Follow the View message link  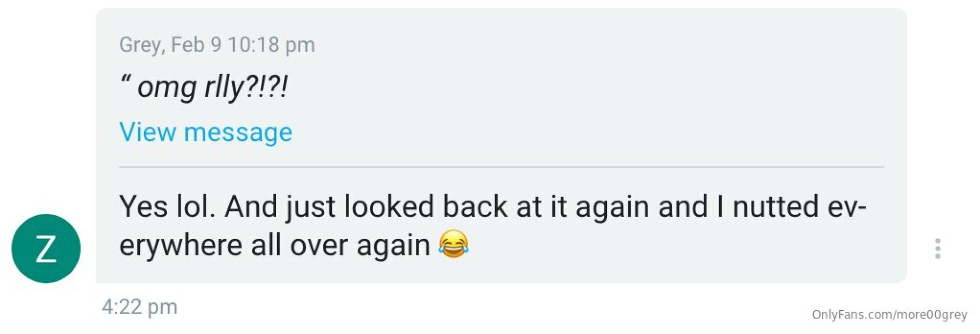coord(205,132)
